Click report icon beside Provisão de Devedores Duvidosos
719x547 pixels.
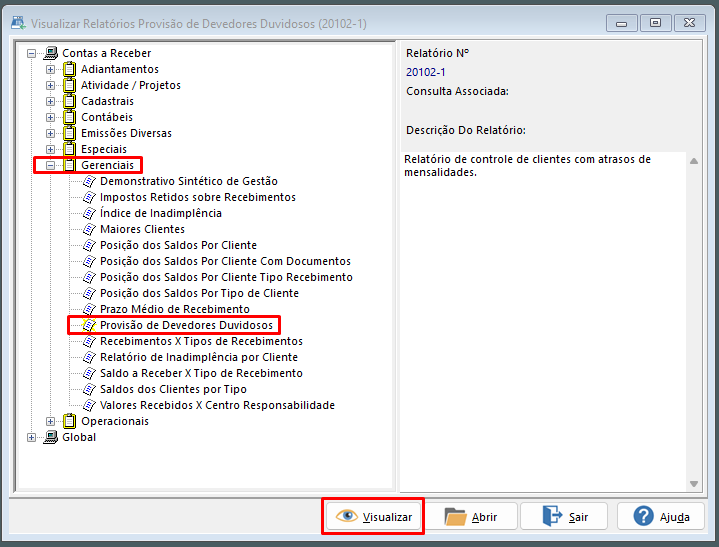click(x=89, y=326)
